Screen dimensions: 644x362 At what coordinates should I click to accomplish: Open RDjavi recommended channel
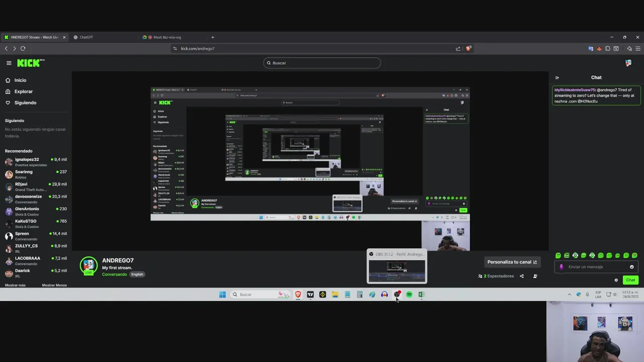coord(36,187)
